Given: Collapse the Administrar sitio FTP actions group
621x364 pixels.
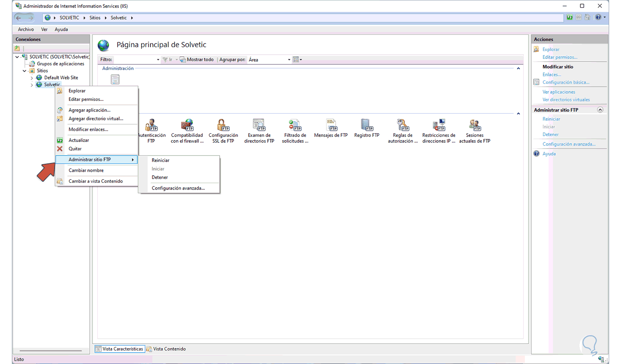Looking at the screenshot, I should [600, 110].
